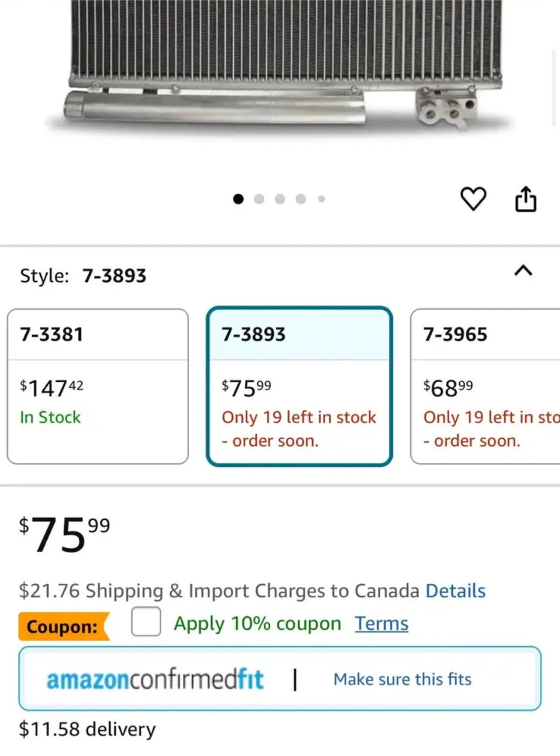Jump to third image carousel dot
The width and height of the screenshot is (560, 756).
tap(280, 199)
